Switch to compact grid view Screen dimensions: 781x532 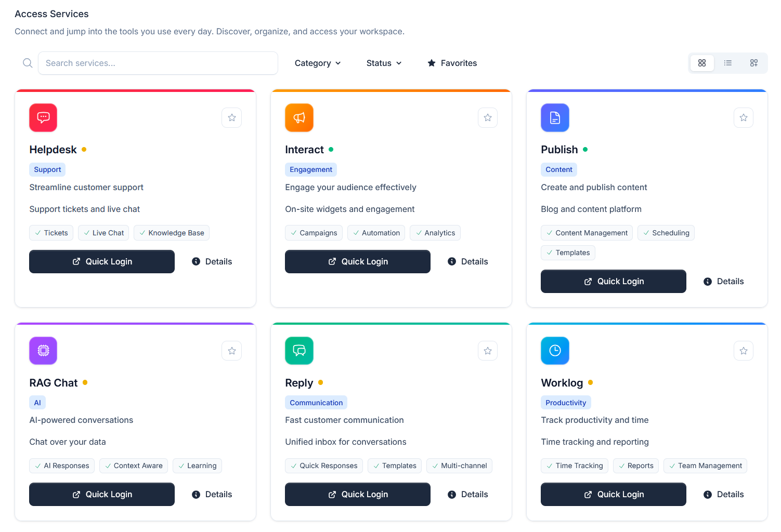pos(754,63)
